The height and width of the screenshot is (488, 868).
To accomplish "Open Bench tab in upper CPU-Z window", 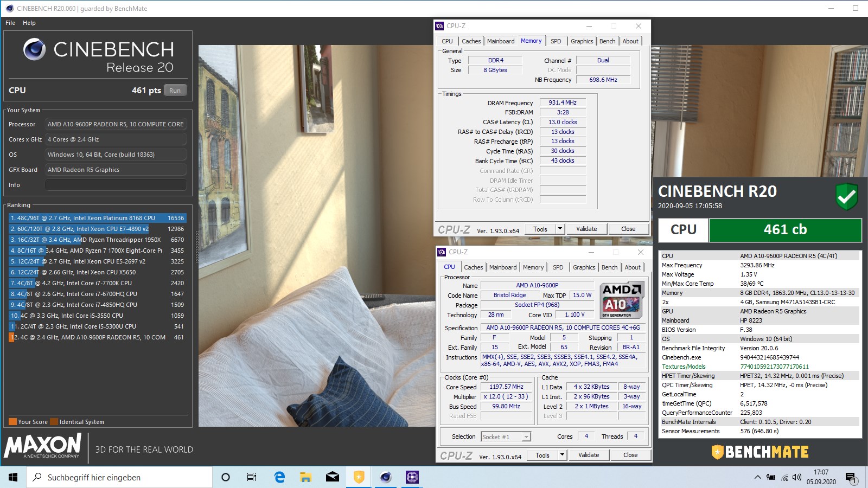I will coord(607,41).
